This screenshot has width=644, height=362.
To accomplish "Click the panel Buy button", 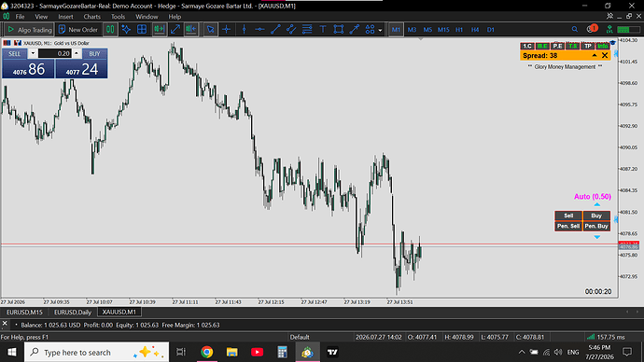I will pos(596,216).
